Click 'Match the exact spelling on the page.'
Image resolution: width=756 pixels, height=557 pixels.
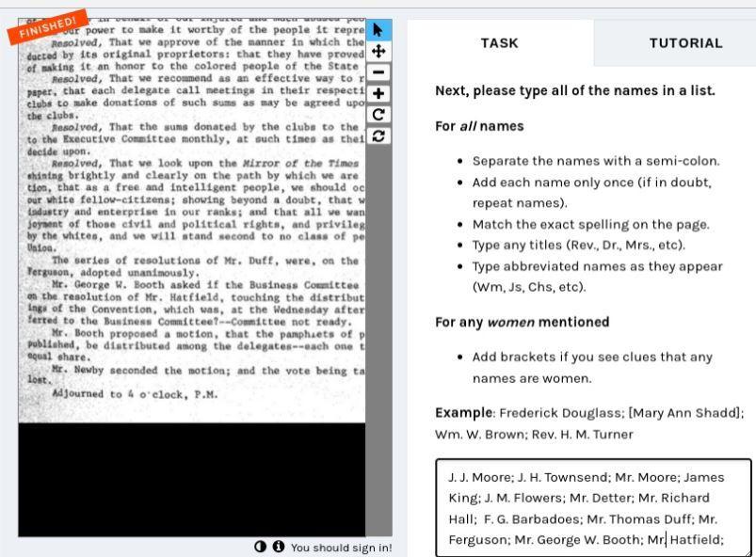[590, 225]
